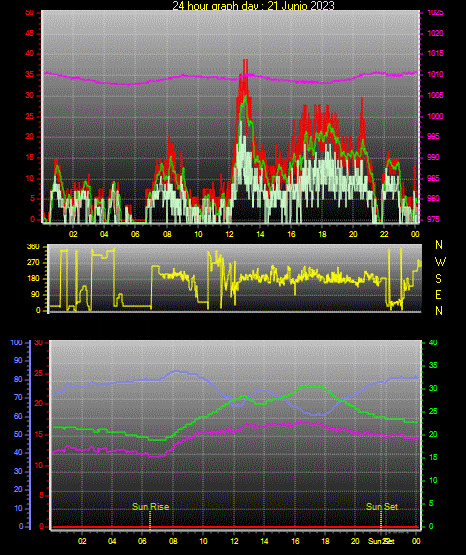Click the 08 hour tick on bottom graph
Viewport: 466px width, 555px height.
click(x=173, y=541)
